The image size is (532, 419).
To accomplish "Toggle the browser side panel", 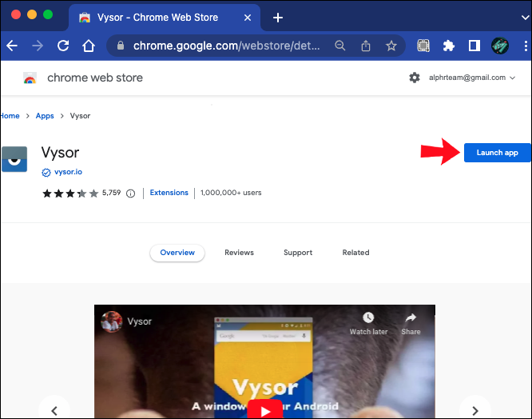I will tap(474, 46).
